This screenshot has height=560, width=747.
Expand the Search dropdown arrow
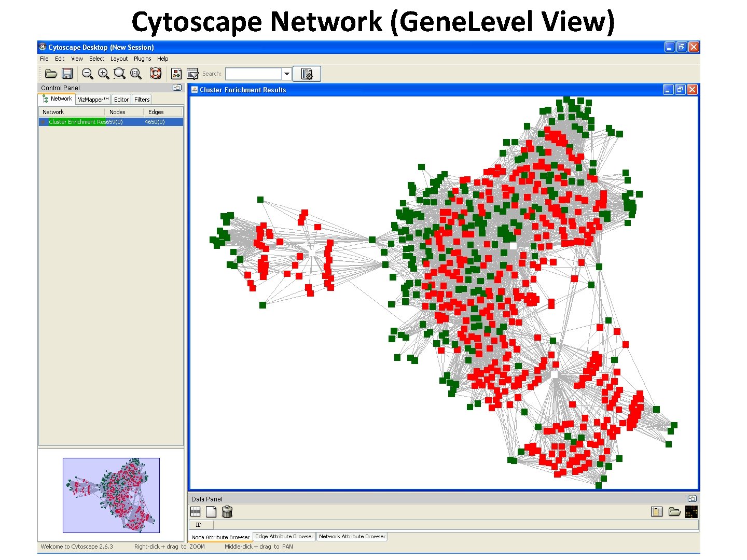coord(286,73)
